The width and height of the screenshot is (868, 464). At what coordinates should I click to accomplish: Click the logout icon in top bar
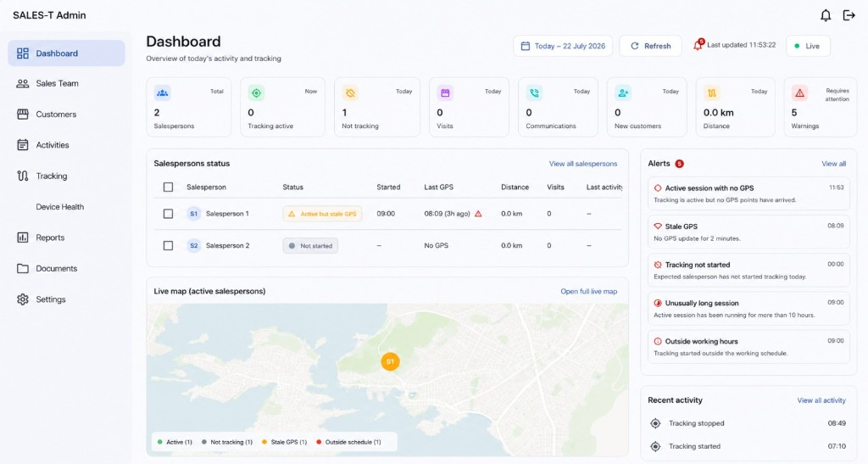[x=849, y=15]
